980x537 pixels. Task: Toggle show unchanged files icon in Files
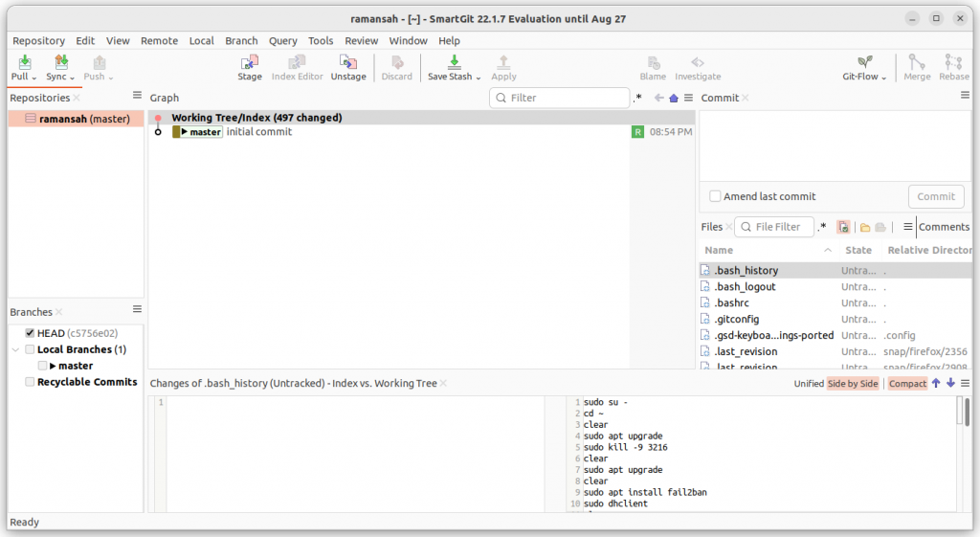(x=843, y=227)
